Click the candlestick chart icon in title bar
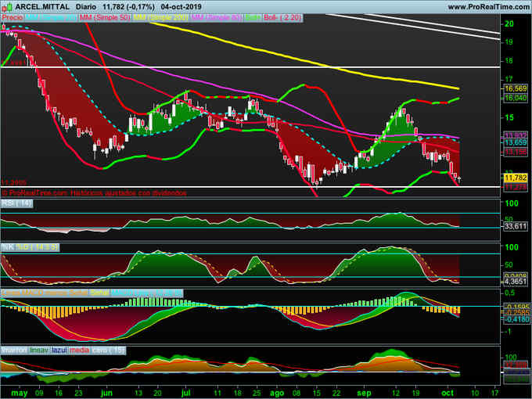This screenshot has height=399, width=532. coord(7,6)
